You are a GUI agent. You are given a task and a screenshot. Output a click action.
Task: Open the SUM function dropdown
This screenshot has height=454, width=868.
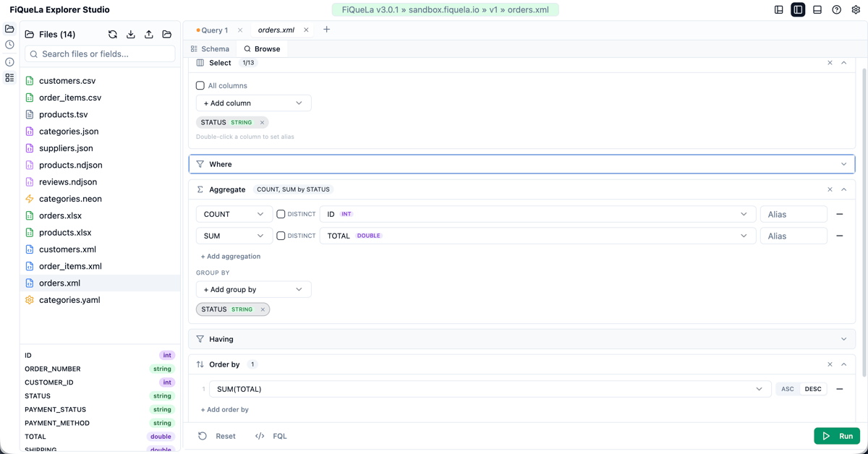tap(234, 236)
